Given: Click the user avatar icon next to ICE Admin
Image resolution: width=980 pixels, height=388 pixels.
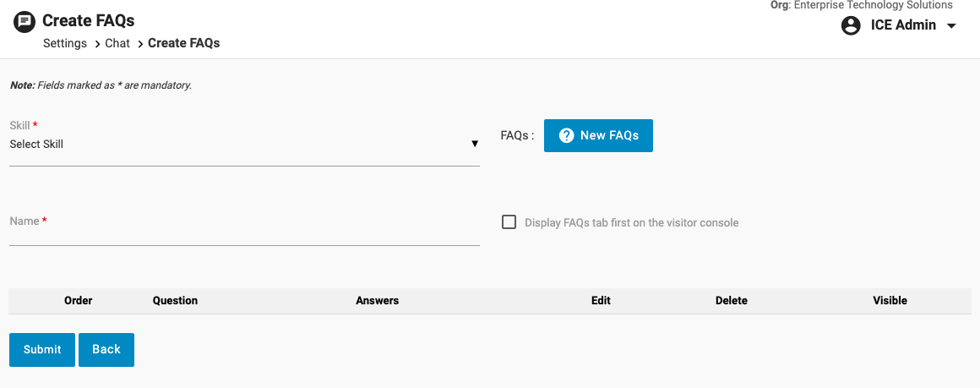Looking at the screenshot, I should pos(851,25).
